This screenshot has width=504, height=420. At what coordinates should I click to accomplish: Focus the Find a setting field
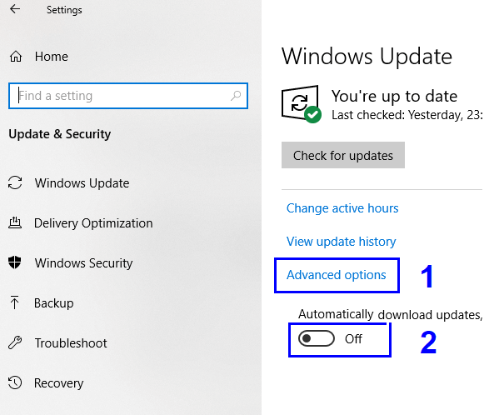(128, 96)
